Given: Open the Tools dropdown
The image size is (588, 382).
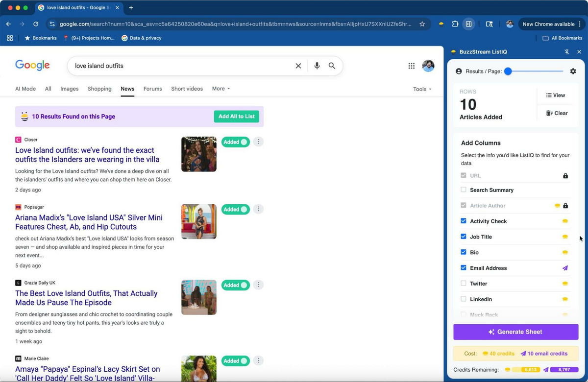Looking at the screenshot, I should point(422,89).
